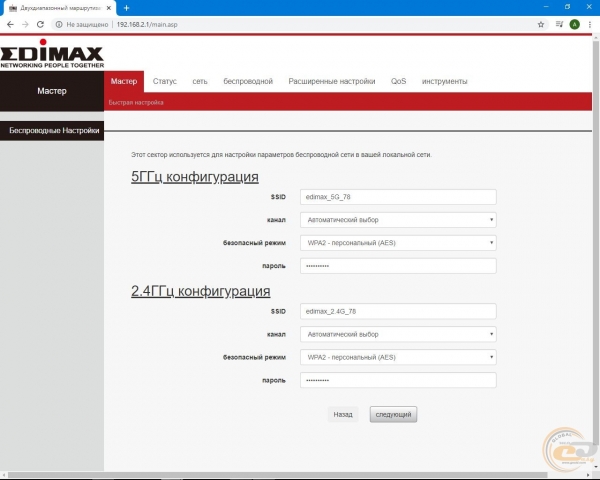Bookmark this page with star icon

[x=541, y=24]
